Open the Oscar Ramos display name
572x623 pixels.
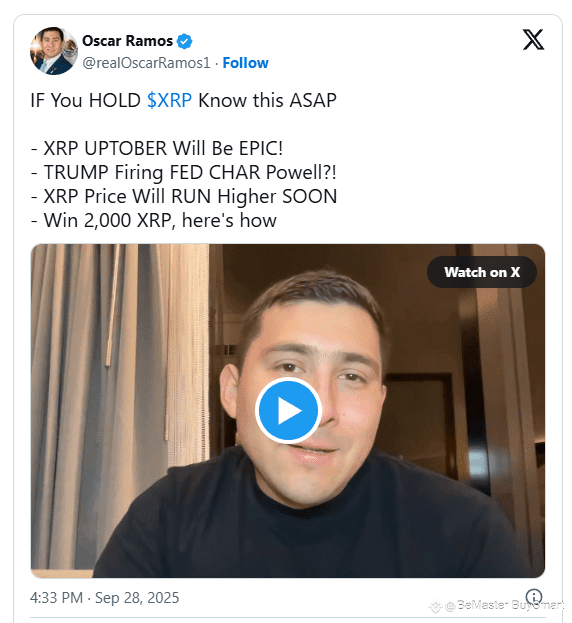pyautogui.click(x=128, y=41)
